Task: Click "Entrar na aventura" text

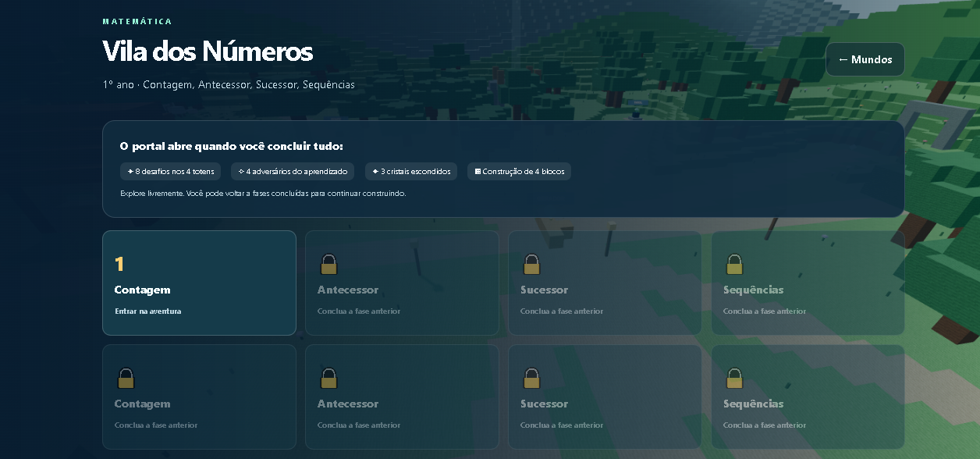Action: pyautogui.click(x=148, y=311)
